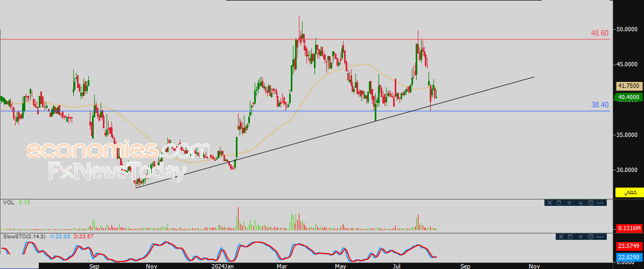The width and height of the screenshot is (644, 269).
Task: Select the 38.40 support line label
Action: pos(600,105)
